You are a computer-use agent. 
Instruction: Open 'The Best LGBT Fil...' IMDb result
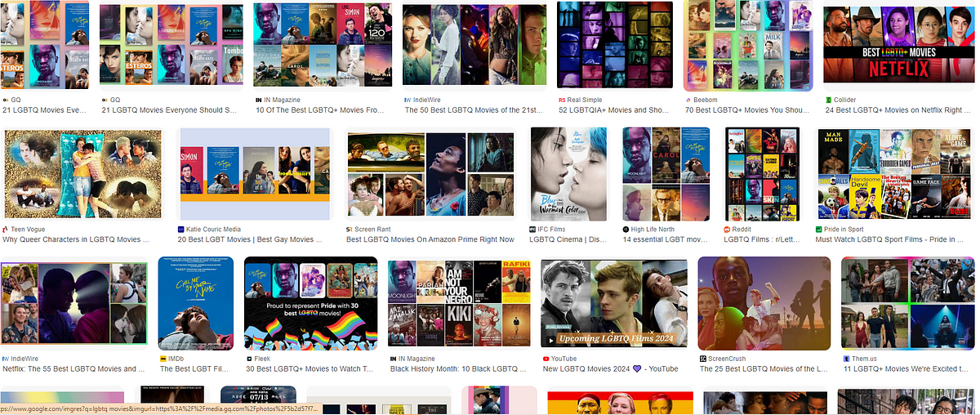[x=195, y=368]
